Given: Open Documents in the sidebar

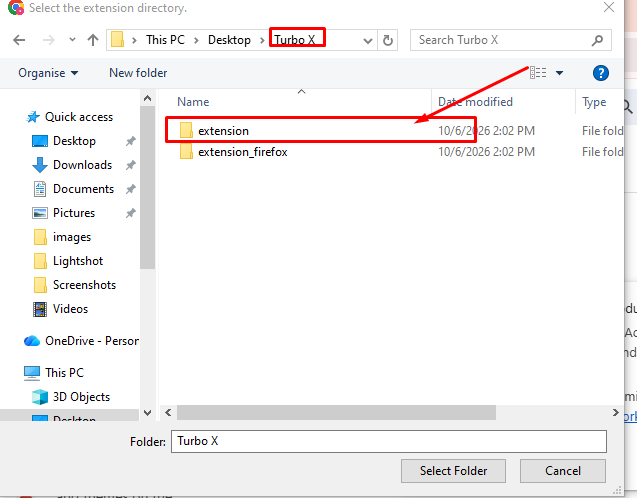Looking at the screenshot, I should pyautogui.click(x=83, y=189).
